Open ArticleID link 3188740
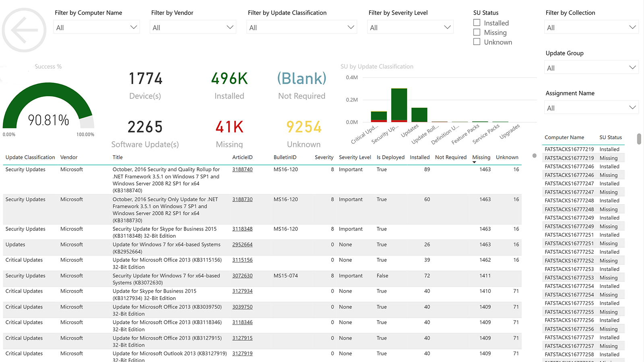The height and width of the screenshot is (362, 644). pyautogui.click(x=242, y=169)
